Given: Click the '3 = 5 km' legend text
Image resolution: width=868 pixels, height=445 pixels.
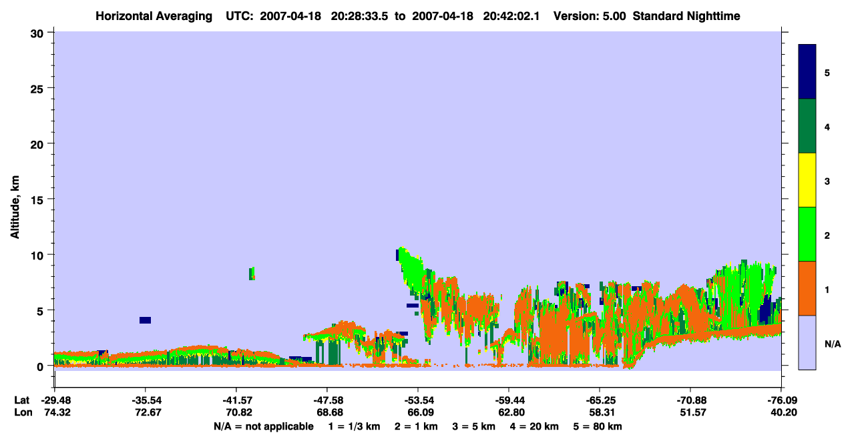Looking at the screenshot, I should (474, 426).
